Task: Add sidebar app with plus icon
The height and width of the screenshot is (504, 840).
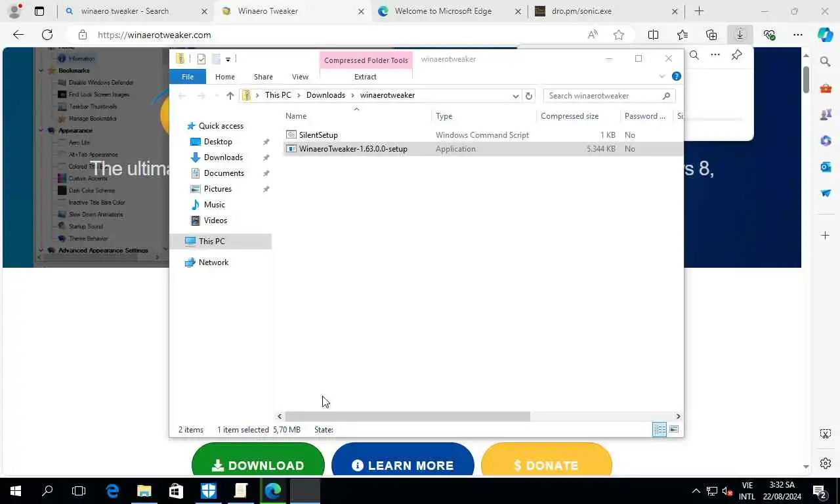Action: 826,235
